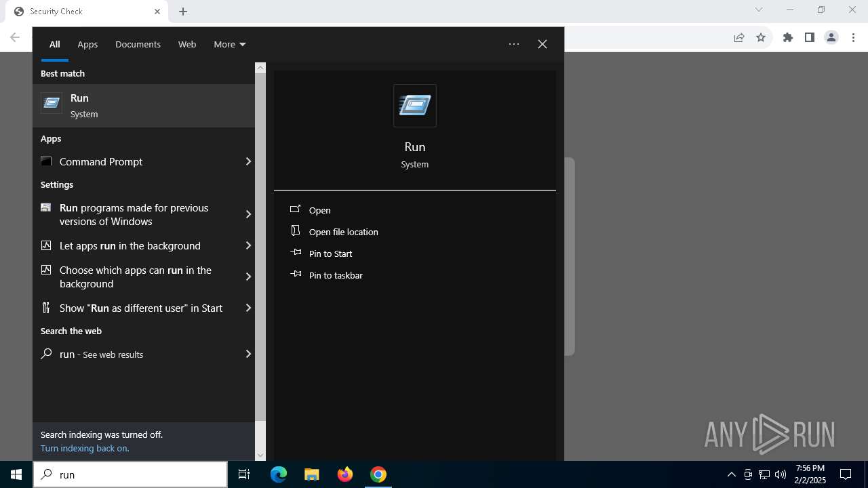This screenshot has height=488, width=868.
Task: Click the network tray icon
Action: 764,474
